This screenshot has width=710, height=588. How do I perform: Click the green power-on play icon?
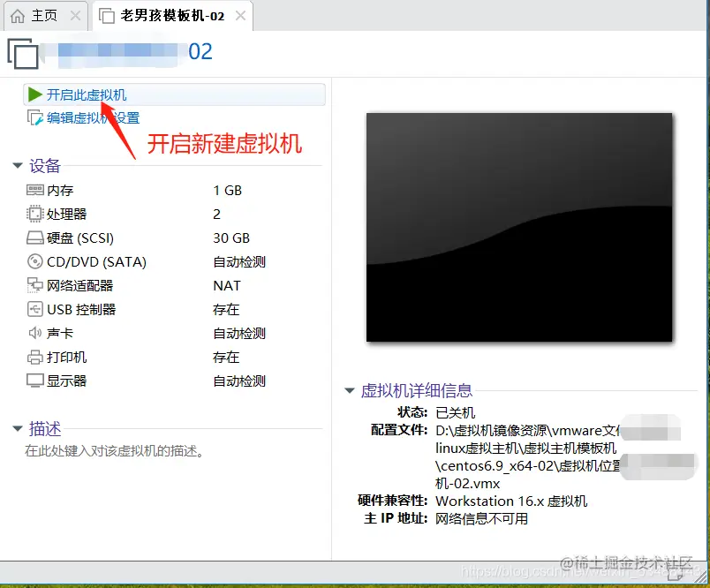tap(34, 94)
